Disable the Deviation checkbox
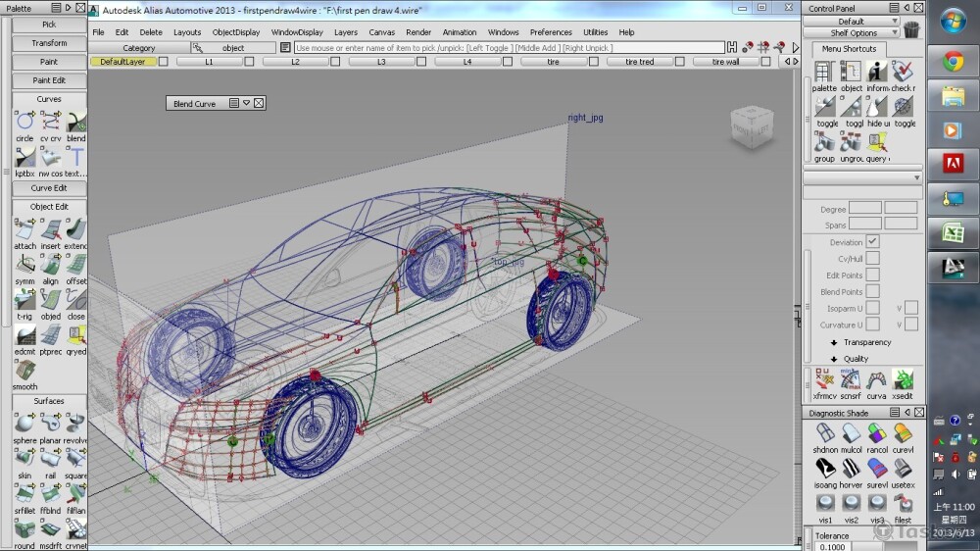 pyautogui.click(x=872, y=242)
